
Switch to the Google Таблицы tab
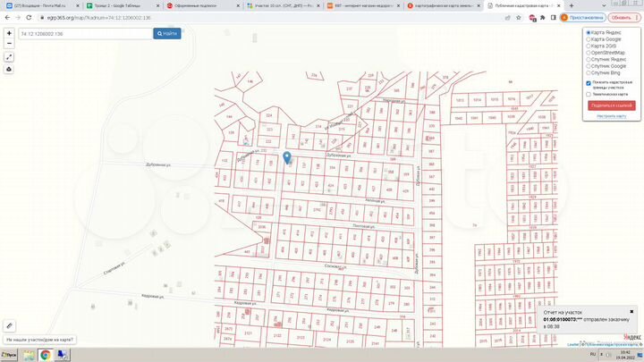(121, 5)
